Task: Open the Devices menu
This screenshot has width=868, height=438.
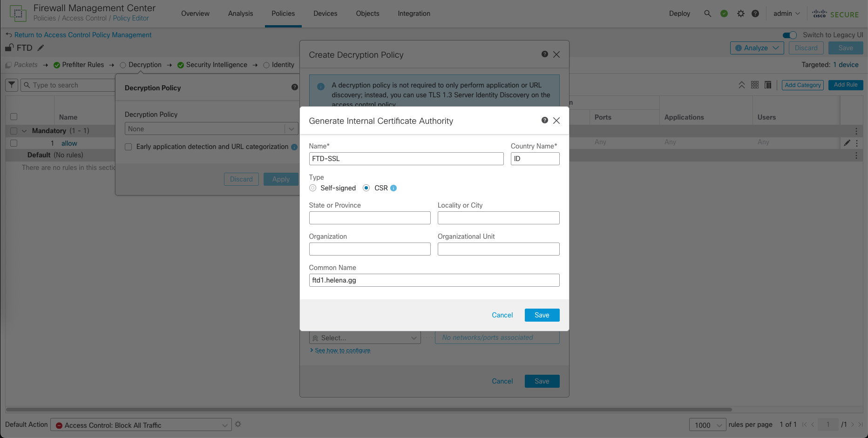Action: pyautogui.click(x=325, y=13)
